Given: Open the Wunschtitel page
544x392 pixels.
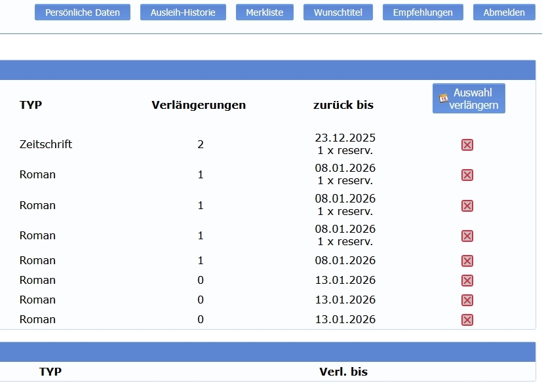Looking at the screenshot, I should point(338,12).
